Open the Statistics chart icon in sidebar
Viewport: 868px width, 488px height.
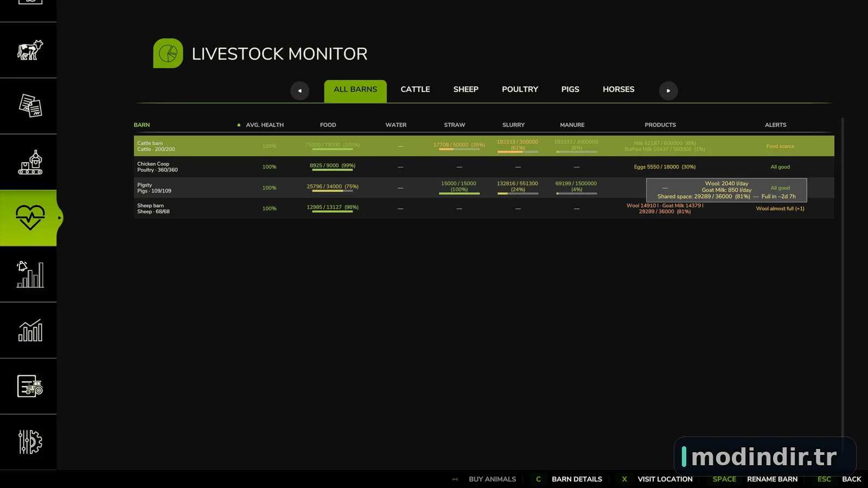[30, 330]
